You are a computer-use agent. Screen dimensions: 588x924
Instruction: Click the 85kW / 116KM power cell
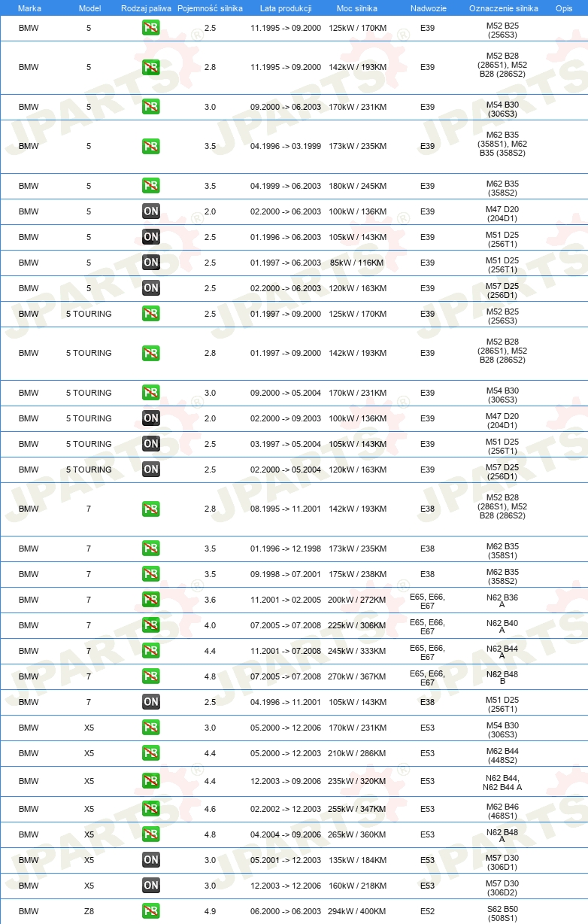[x=357, y=263]
